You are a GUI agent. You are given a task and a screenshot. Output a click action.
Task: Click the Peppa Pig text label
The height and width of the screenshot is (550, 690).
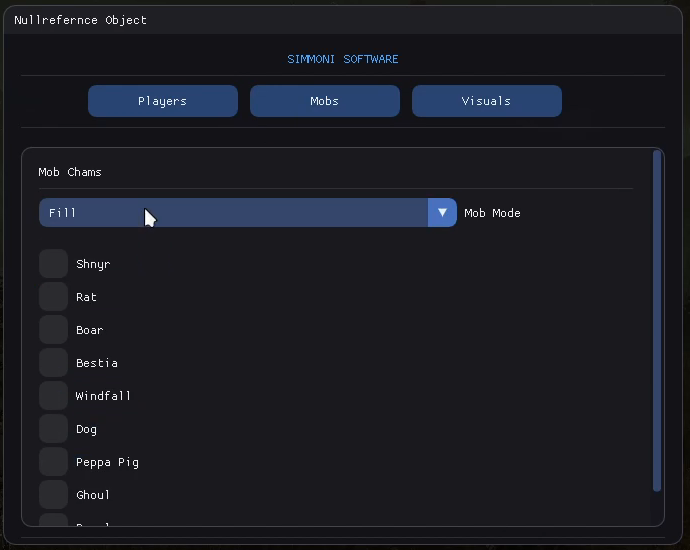point(107,462)
